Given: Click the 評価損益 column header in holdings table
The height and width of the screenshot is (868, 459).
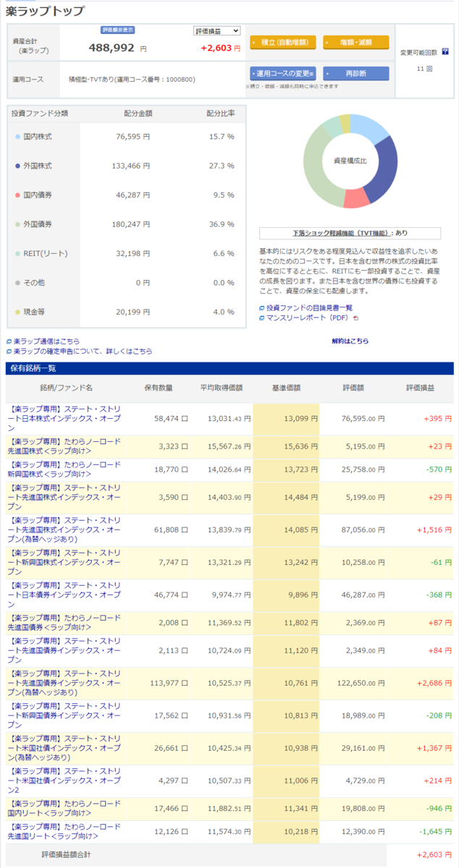Looking at the screenshot, I should tap(421, 388).
